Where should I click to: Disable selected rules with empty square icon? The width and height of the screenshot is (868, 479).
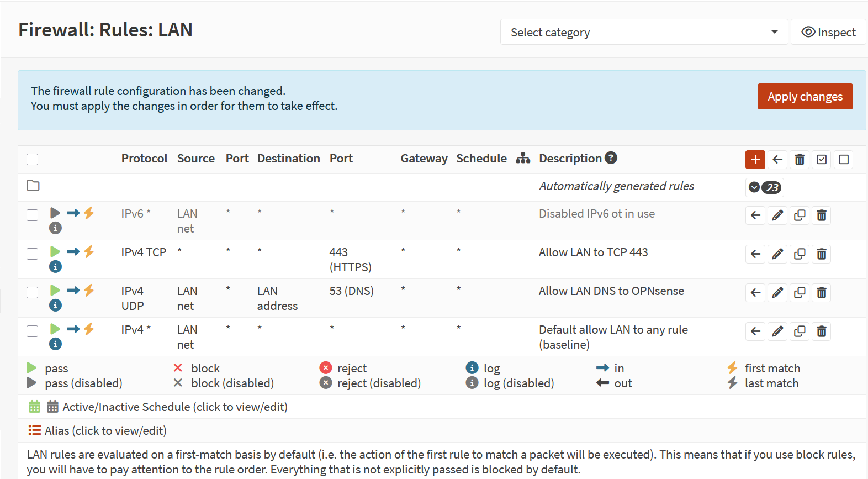(x=844, y=160)
